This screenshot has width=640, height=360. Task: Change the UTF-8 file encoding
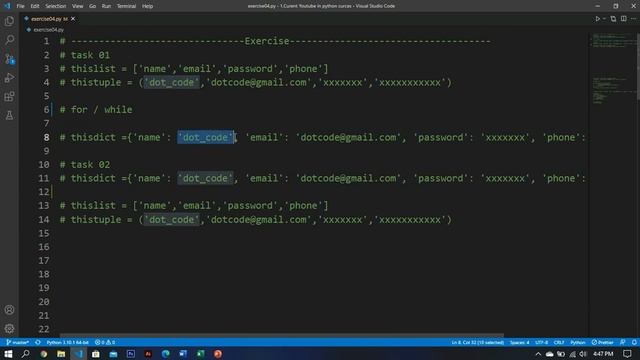click(x=541, y=342)
